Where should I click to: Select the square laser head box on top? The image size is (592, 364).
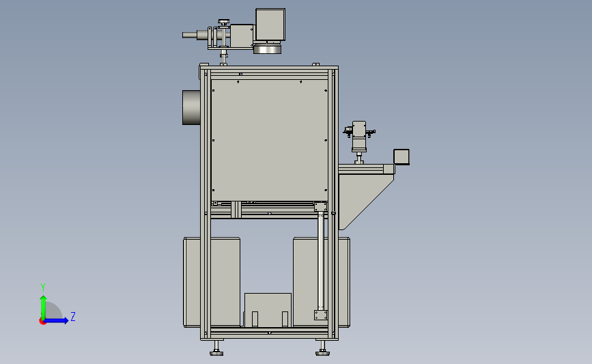point(270,25)
